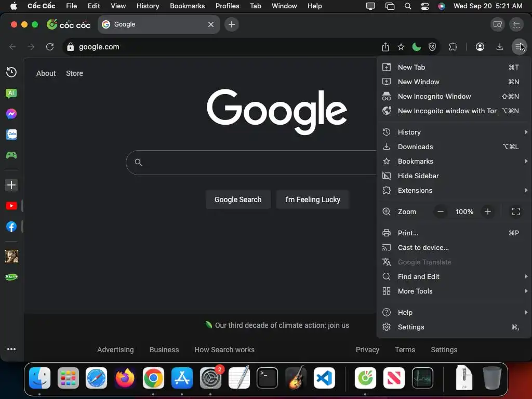Viewport: 532px width, 399px height.
Task: Toggle the green moon dark mode icon
Action: tap(416, 47)
